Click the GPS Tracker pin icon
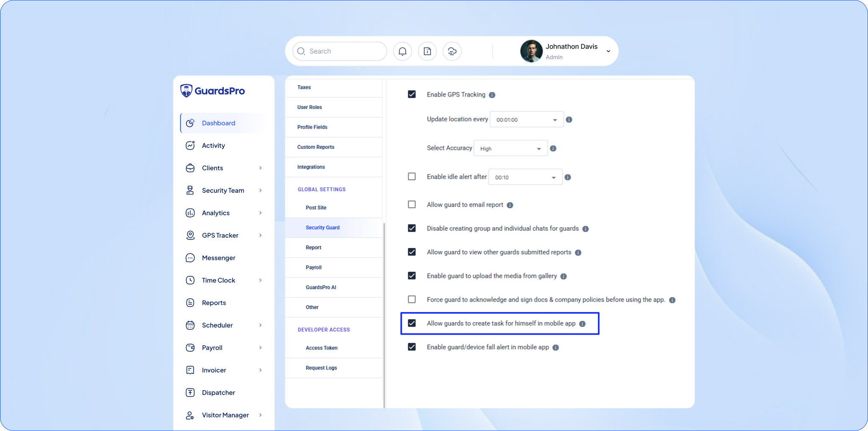868x431 pixels. click(190, 235)
